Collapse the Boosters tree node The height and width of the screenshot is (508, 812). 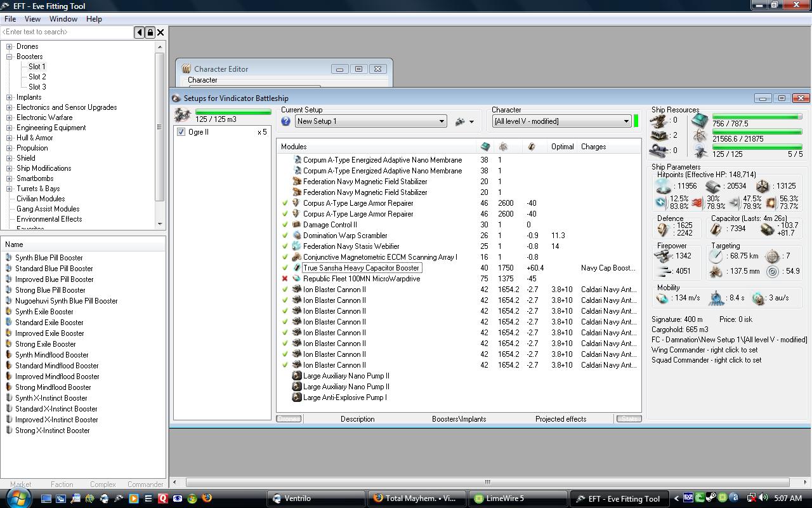[x=10, y=57]
